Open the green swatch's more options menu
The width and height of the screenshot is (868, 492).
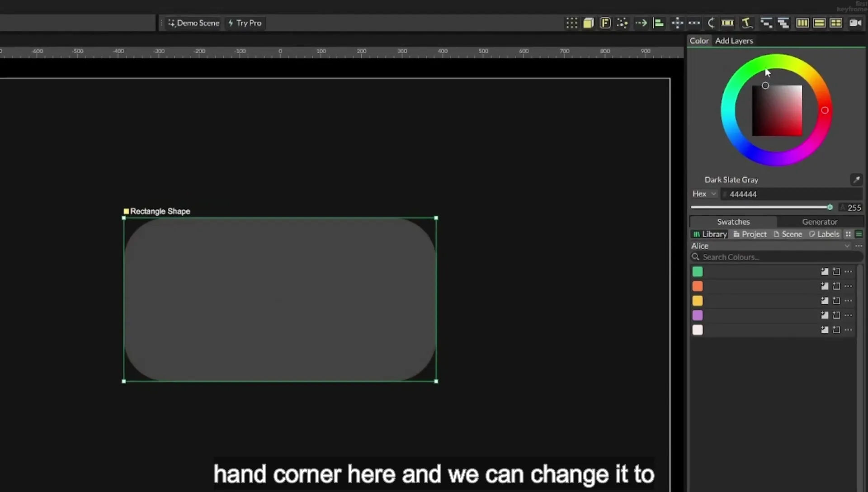pos(848,272)
